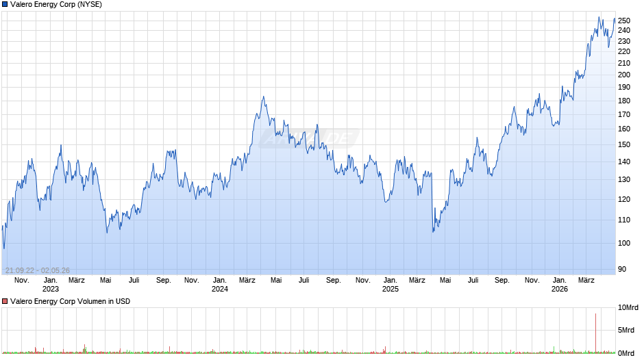
Task: Click the Mai label of year 2024
Action: pos(276,281)
